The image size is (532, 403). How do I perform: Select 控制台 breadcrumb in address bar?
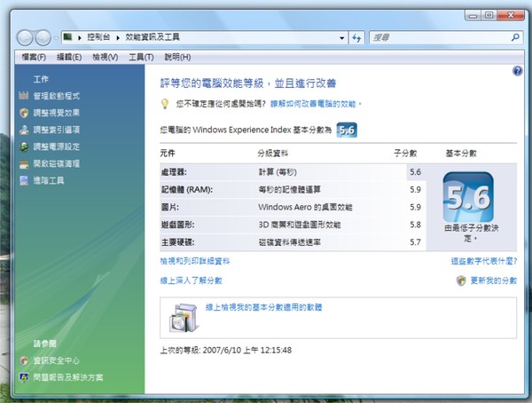98,37
